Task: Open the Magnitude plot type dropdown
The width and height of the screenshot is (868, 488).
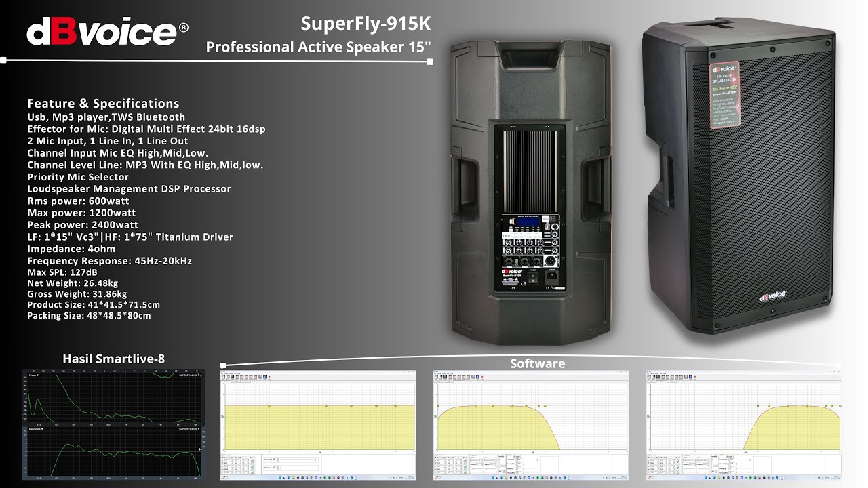Action: [35, 428]
